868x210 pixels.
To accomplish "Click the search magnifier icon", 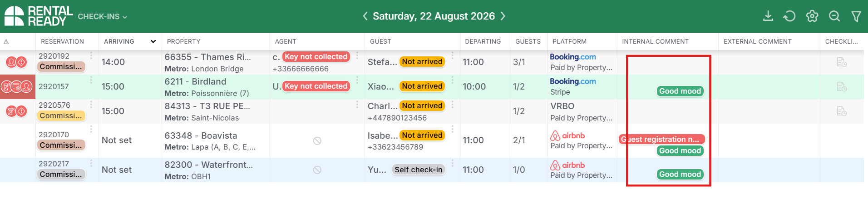I will [x=834, y=16].
